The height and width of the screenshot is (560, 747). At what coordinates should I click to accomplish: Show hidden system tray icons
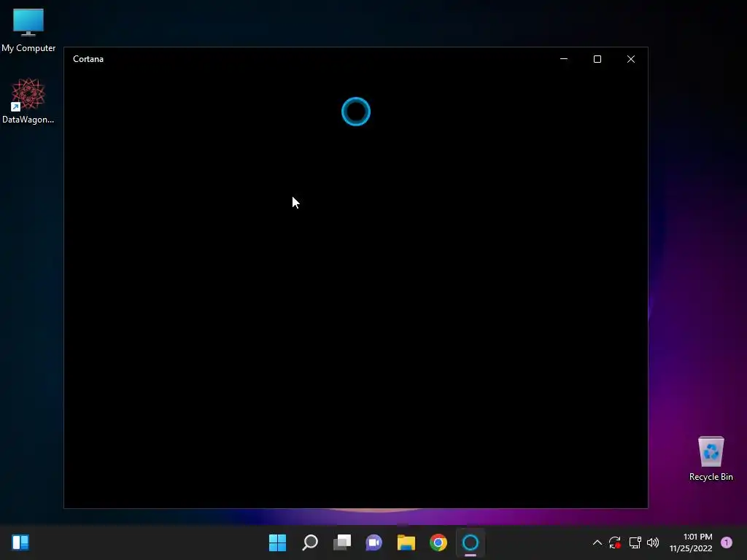point(597,542)
